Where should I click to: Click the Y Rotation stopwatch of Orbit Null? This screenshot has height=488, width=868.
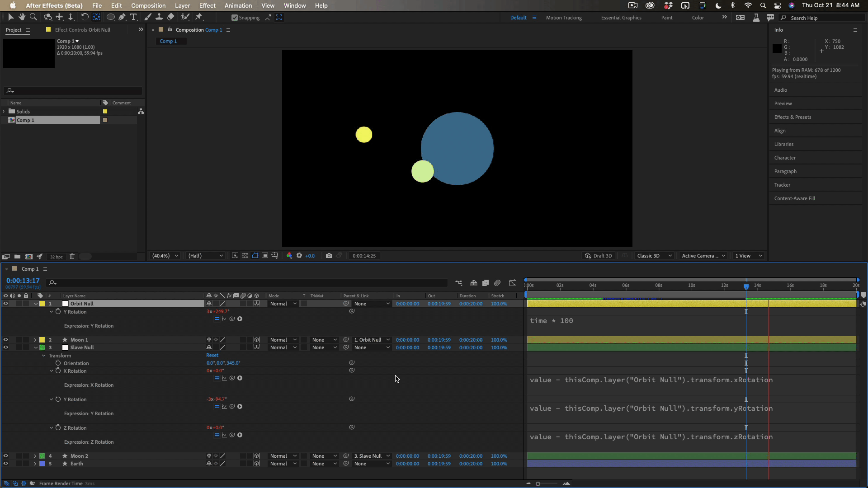(58, 312)
